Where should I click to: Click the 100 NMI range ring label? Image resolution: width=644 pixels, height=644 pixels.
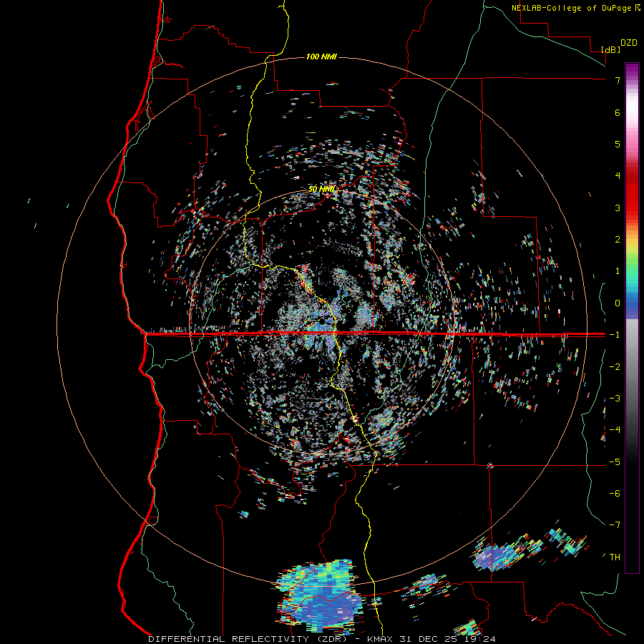321,57
